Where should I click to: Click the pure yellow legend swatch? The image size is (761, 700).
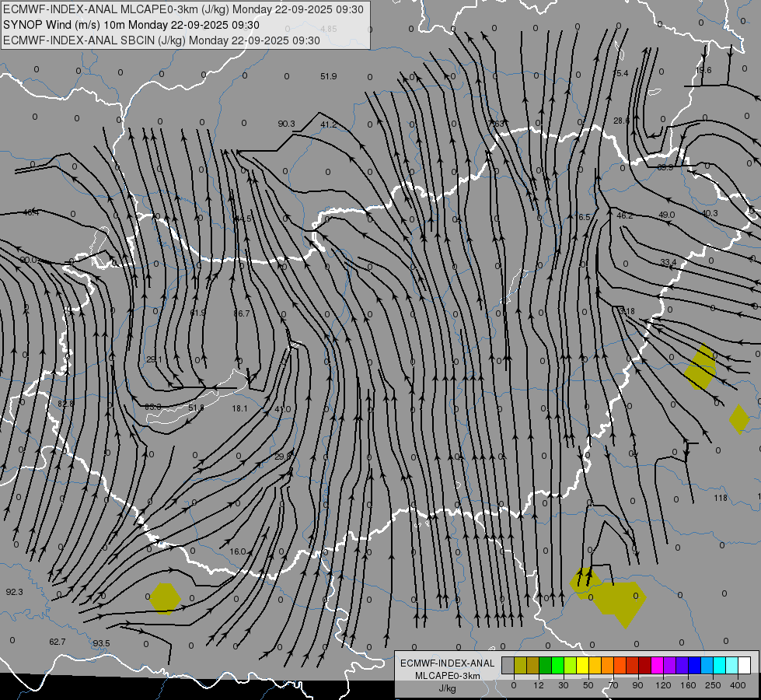click(x=583, y=665)
